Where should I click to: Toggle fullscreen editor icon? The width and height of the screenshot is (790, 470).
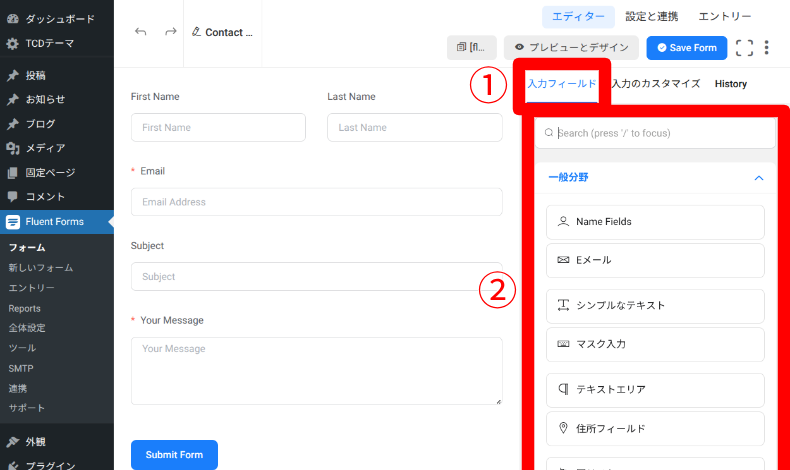pos(744,47)
